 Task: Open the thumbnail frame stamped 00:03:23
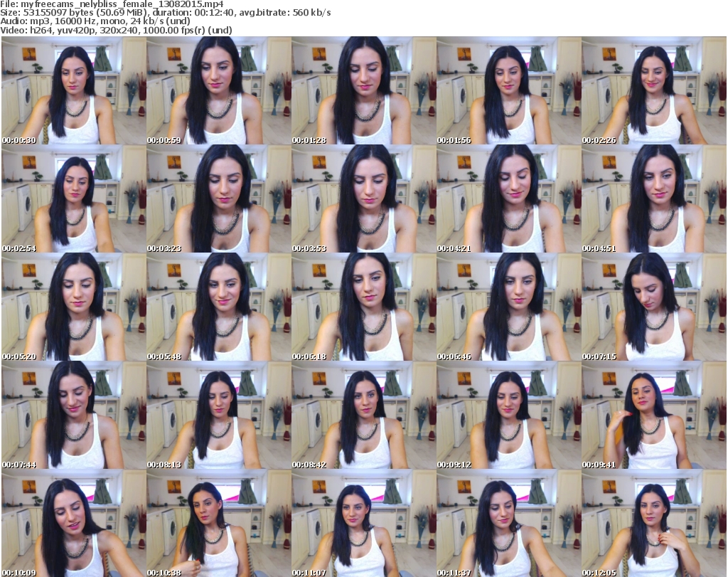(x=219, y=198)
